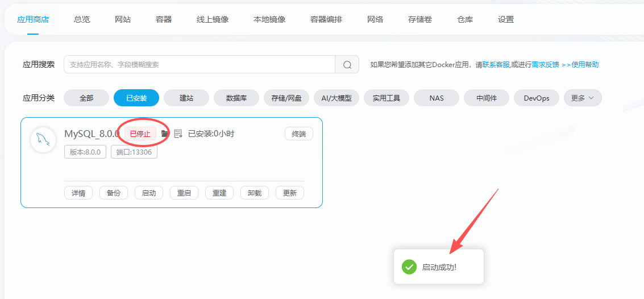Go to the 网站 tab
The height and width of the screenshot is (299, 644).
(123, 19)
